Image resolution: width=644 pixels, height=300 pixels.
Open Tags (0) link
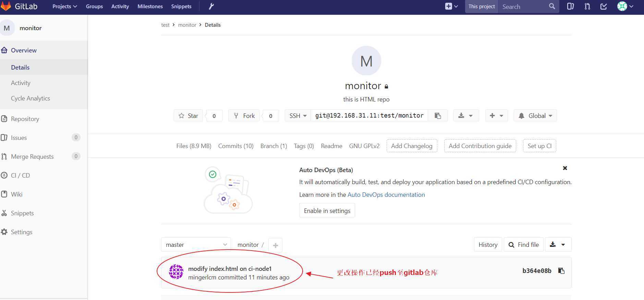point(304,146)
